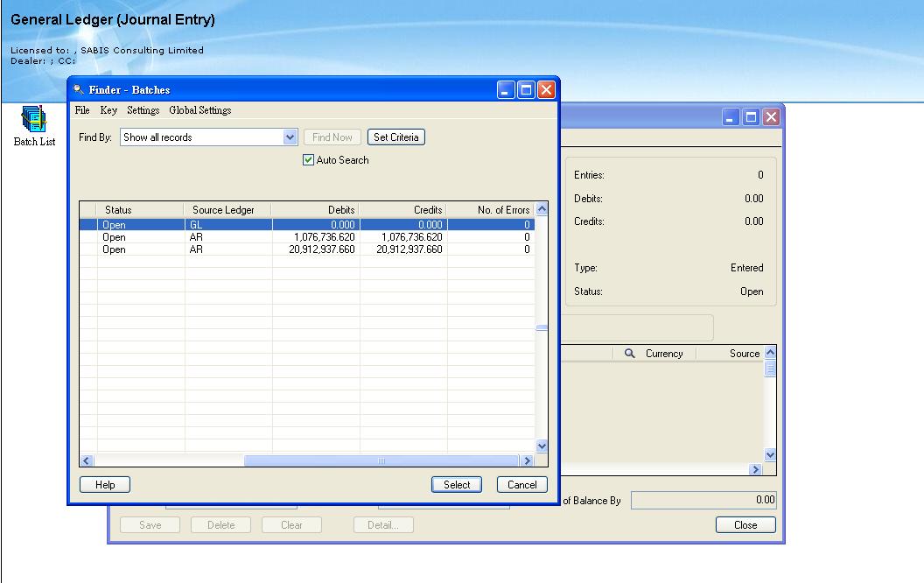Screen dimensions: 924x583
Task: Minimize the Finder - Batches window
Action: click(507, 89)
